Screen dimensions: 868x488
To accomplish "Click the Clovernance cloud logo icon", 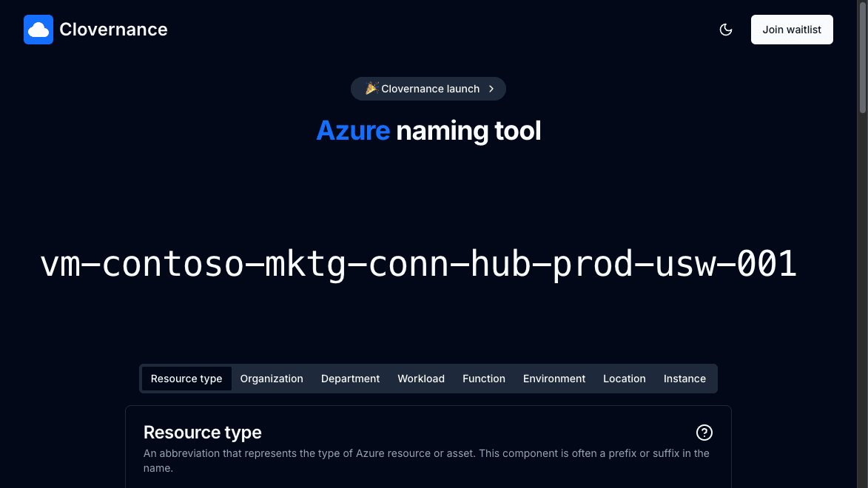I will pos(38,30).
